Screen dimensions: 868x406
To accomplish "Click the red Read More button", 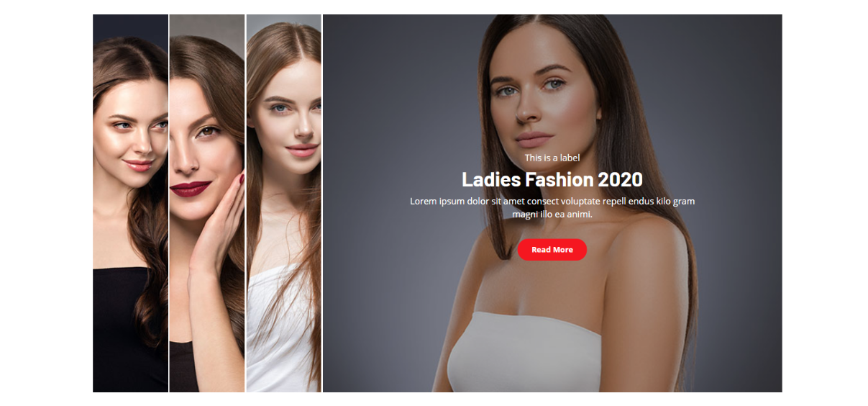I will coord(552,250).
